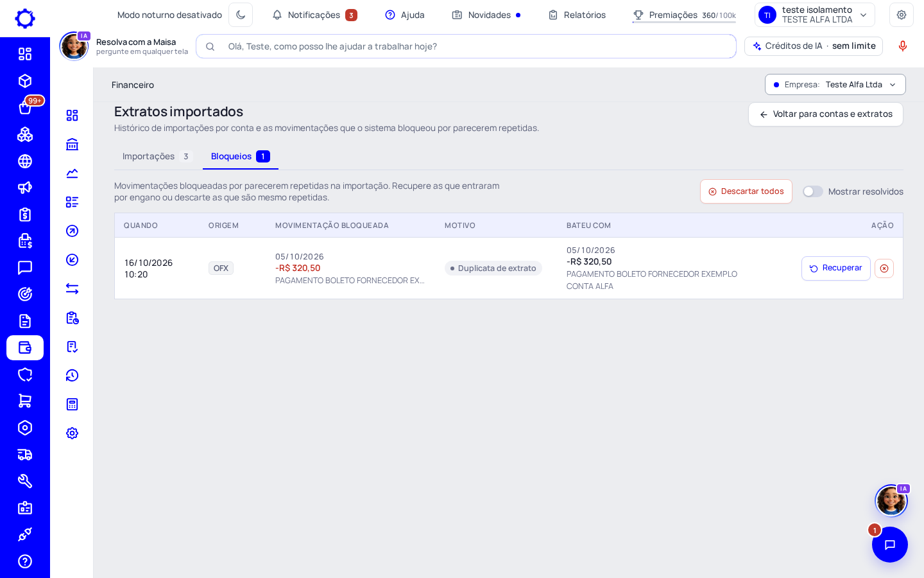
Task: Toggle night mode moon button
Action: [241, 15]
